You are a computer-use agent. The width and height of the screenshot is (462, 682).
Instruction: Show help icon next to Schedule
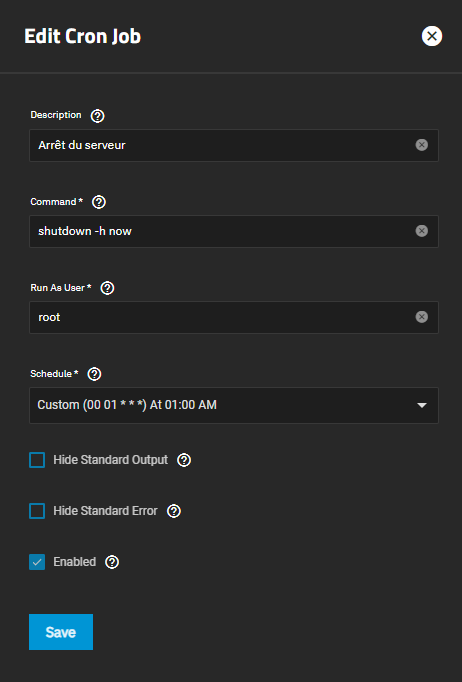pyautogui.click(x=94, y=374)
